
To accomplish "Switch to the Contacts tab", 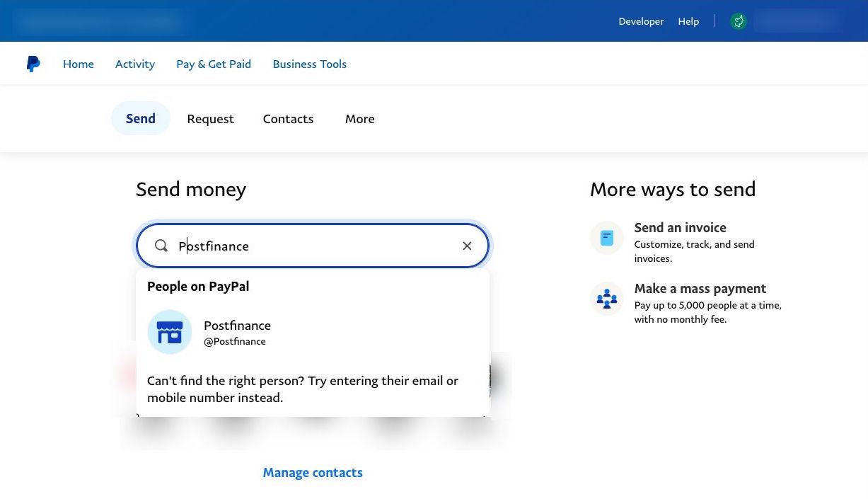I will click(288, 119).
